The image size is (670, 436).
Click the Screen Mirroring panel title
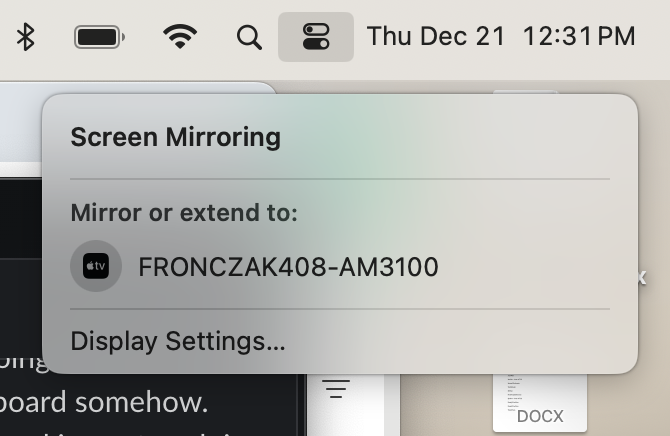pos(175,136)
